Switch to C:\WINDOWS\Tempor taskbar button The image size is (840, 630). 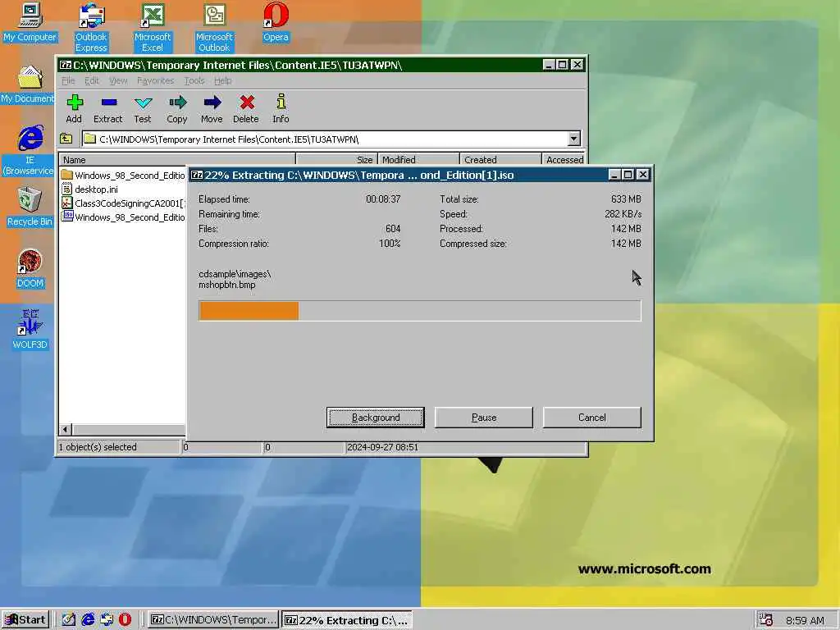pos(213,619)
